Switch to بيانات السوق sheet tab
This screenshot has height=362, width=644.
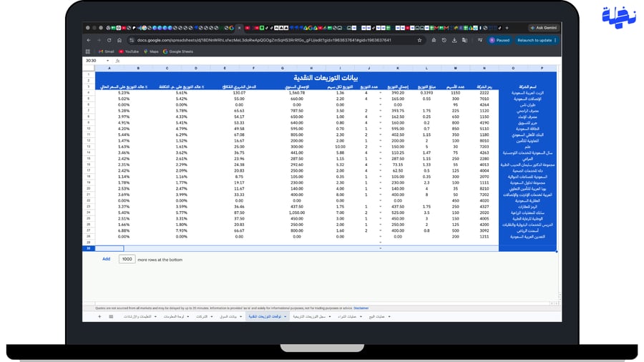tap(228, 316)
